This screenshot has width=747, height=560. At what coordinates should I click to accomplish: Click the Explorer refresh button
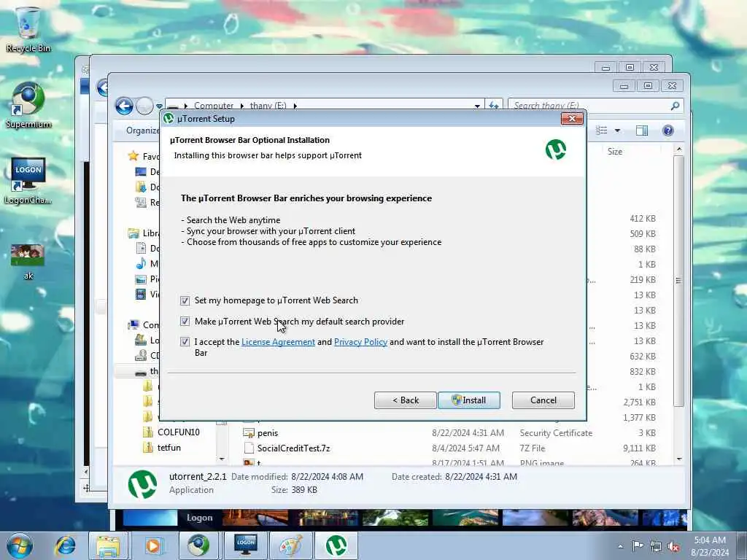[494, 105]
